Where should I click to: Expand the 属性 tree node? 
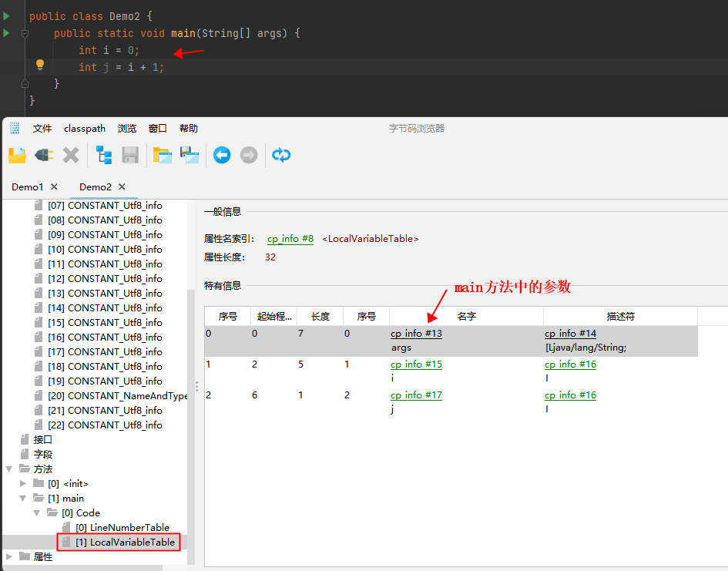coord(8,556)
